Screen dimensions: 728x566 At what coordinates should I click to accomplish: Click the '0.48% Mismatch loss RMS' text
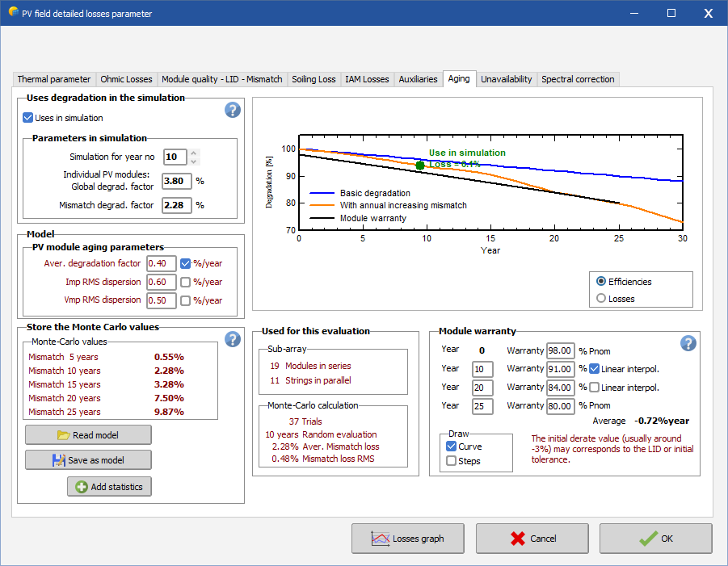[x=323, y=459]
